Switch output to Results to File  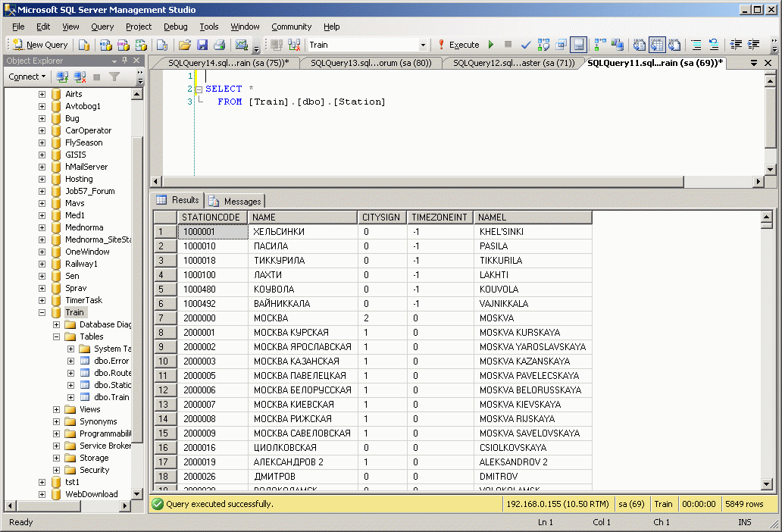point(674,45)
